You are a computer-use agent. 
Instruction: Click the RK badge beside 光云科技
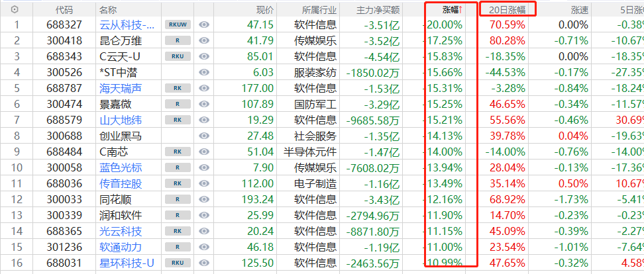(x=178, y=231)
